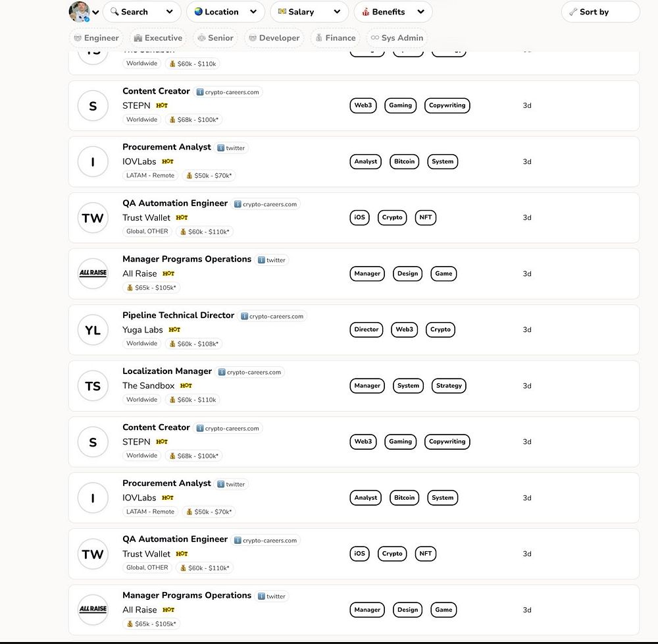Screen dimensions: 658x644
Task: Expand the Location dropdown arrow
Action: pyautogui.click(x=253, y=12)
